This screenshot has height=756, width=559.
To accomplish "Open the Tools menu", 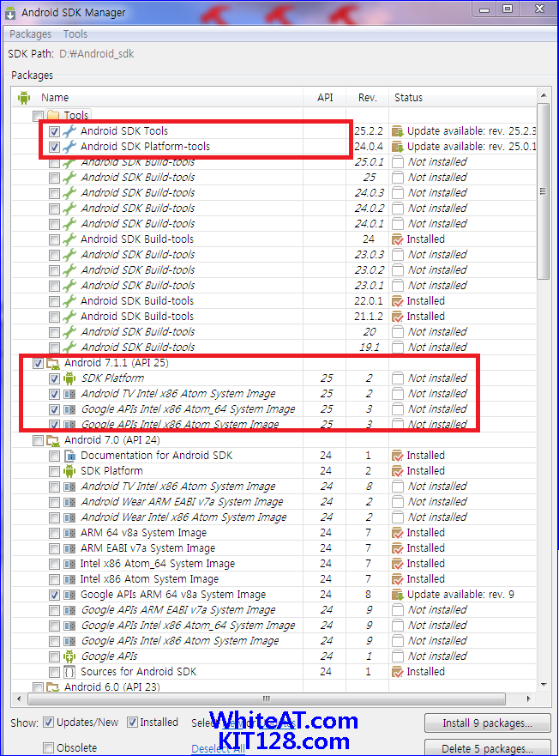I will [x=75, y=34].
